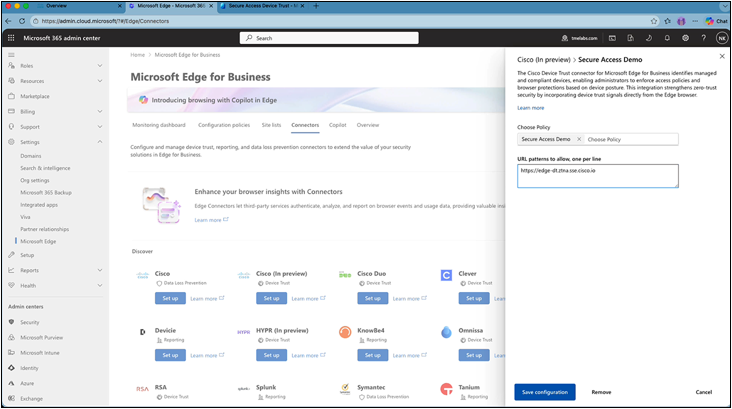Click the Omnissa connector logo
The width and height of the screenshot is (732, 409).
[446, 332]
